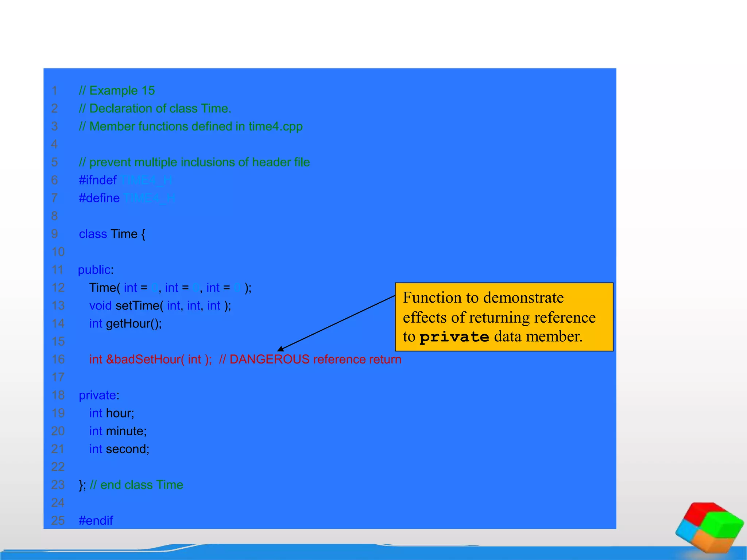Click 'int &badSetHour( int );' declaration
The height and width of the screenshot is (560, 747).
(151, 359)
